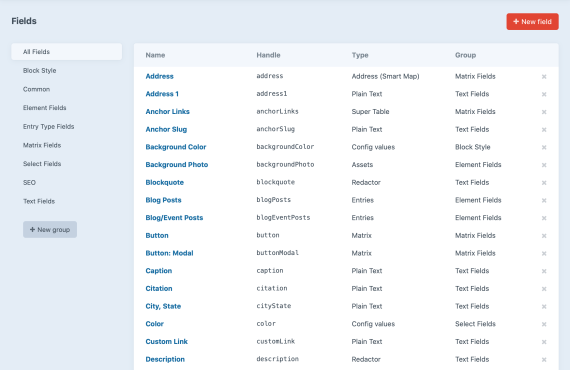Click the blogEventPosts handle text
The width and height of the screenshot is (570, 370).
point(283,218)
